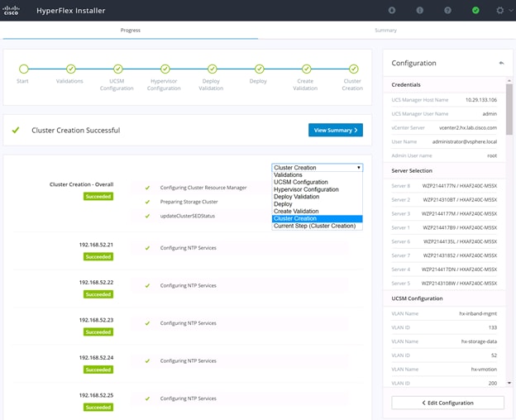516x420 pixels.
Task: Pick highlighted Cluster Creation dropdown option
Action: [x=318, y=219]
